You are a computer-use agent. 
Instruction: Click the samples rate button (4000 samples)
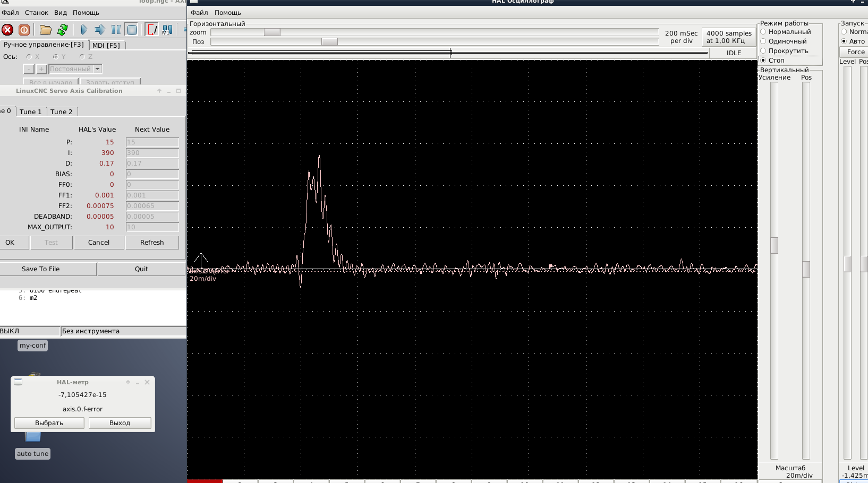(729, 37)
